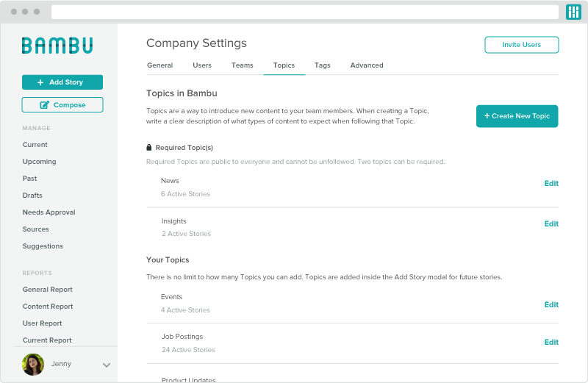
Task: Click the News topic name
Action: click(170, 180)
